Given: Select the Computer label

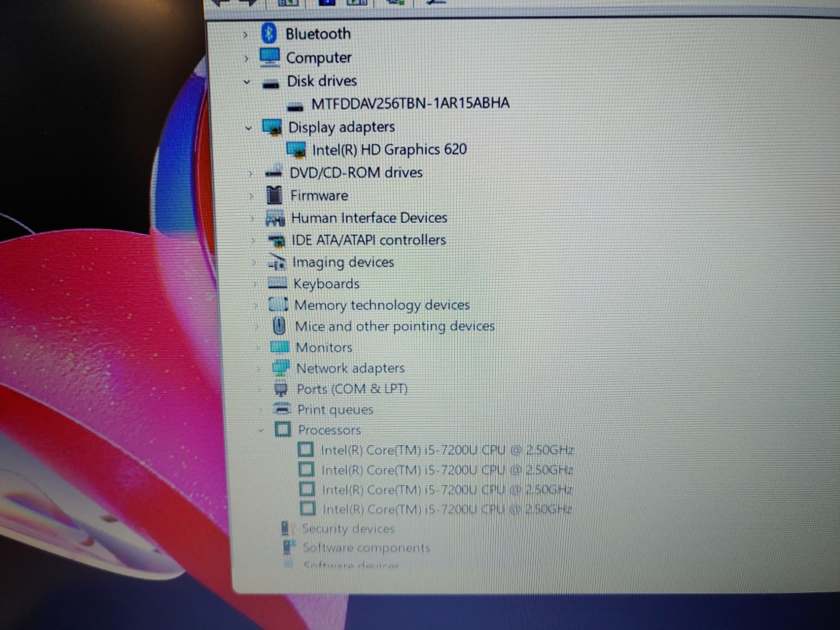Looking at the screenshot, I should 318,58.
